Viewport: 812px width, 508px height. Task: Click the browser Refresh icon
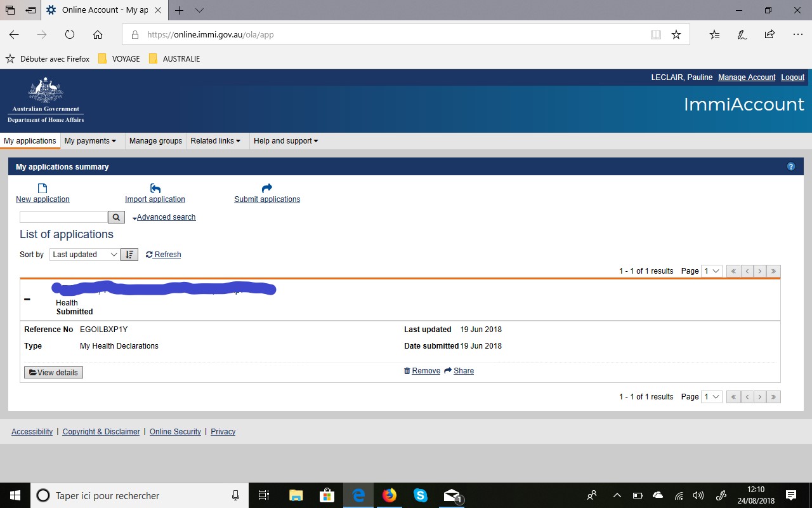pyautogui.click(x=70, y=34)
